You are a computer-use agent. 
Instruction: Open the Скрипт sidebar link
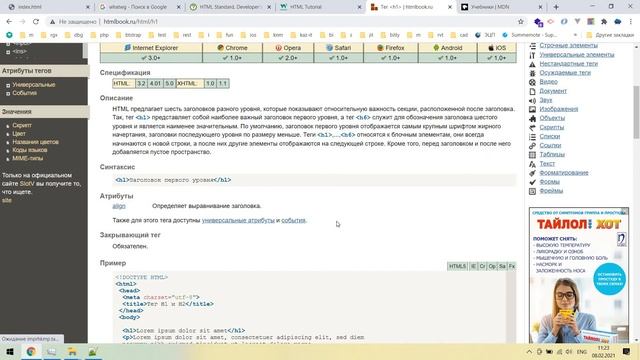coord(22,126)
